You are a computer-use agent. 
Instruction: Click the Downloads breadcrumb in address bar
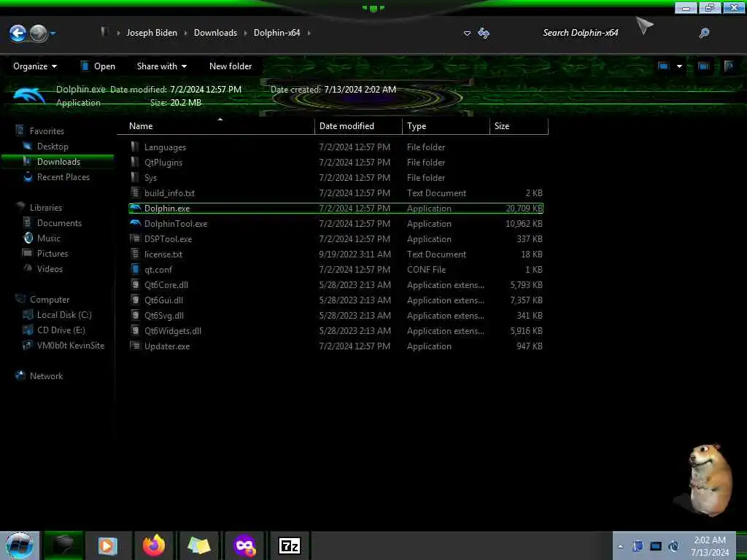[x=215, y=33]
